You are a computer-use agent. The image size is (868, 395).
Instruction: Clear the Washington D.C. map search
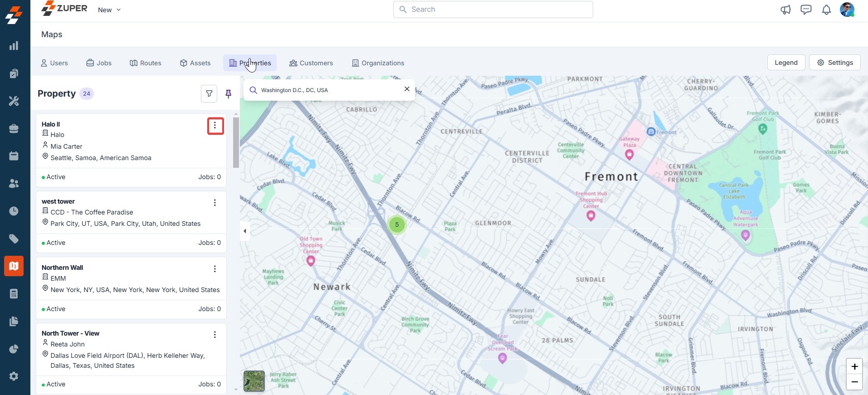(x=407, y=89)
